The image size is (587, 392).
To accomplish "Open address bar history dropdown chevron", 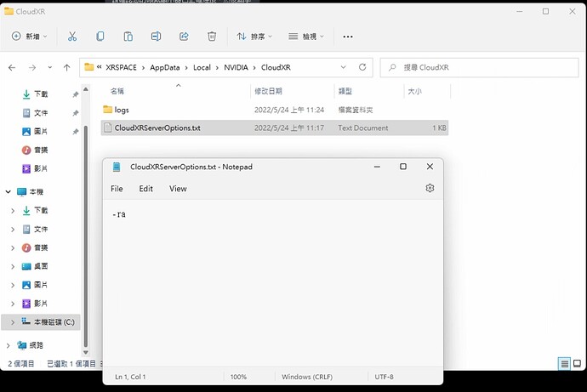I will click(344, 67).
